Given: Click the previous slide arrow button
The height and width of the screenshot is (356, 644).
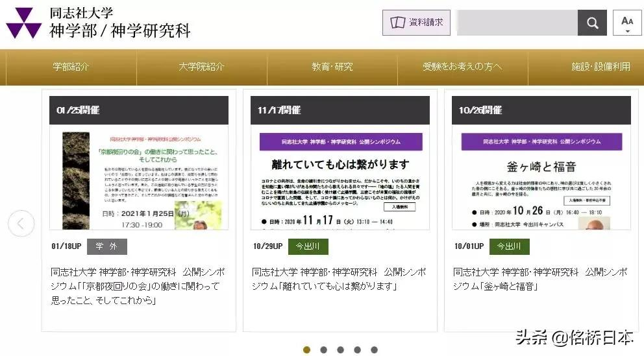Looking at the screenshot, I should (x=21, y=224).
